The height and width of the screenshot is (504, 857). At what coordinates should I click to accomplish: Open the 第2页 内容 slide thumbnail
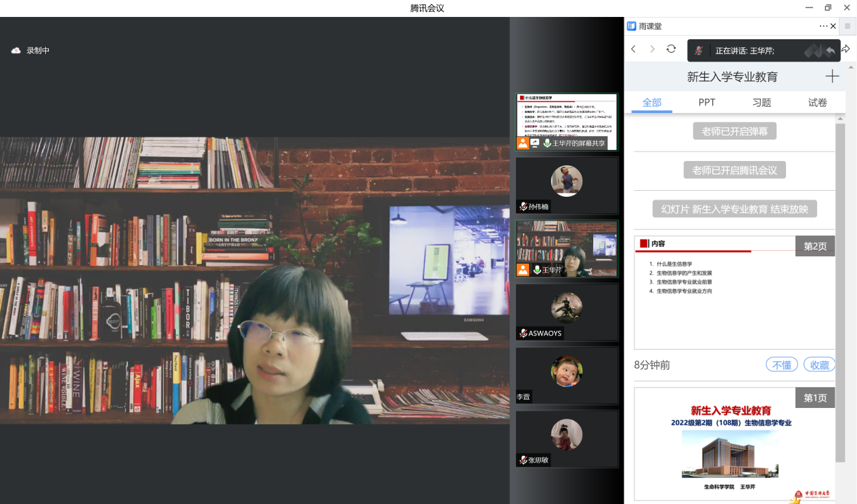pyautogui.click(x=734, y=292)
